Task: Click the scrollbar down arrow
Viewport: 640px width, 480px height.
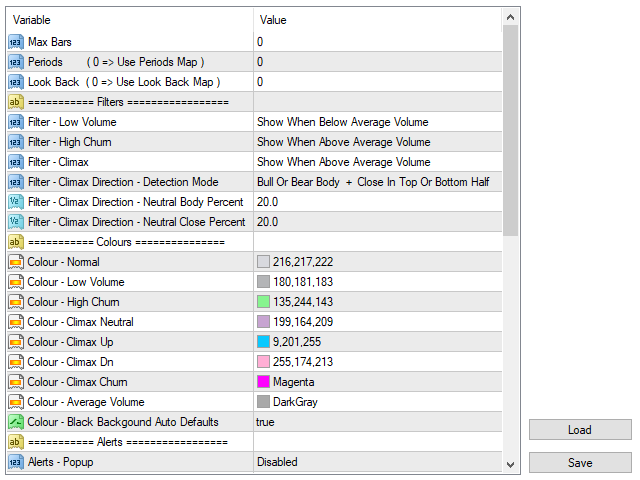Action: [x=511, y=464]
